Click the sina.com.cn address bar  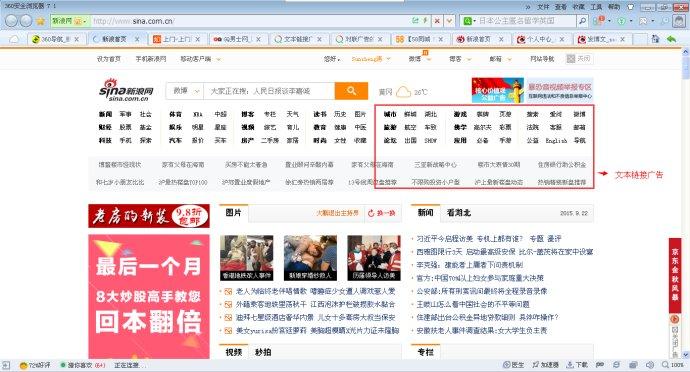pyautogui.click(x=251, y=21)
